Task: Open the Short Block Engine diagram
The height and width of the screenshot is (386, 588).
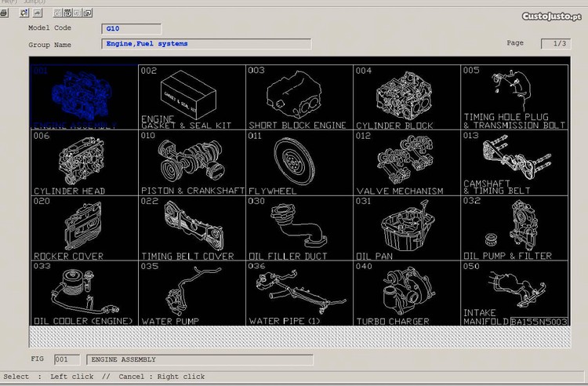Action: pos(299,96)
